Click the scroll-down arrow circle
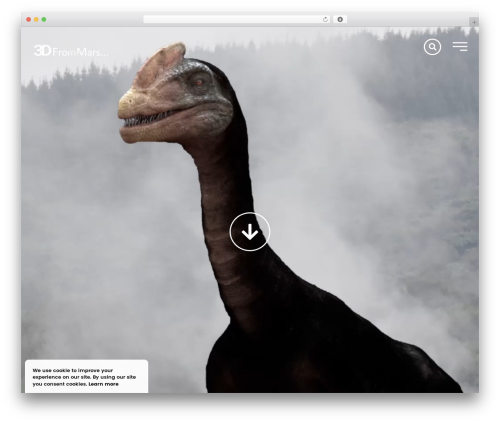The height and width of the screenshot is (423, 500). (250, 232)
